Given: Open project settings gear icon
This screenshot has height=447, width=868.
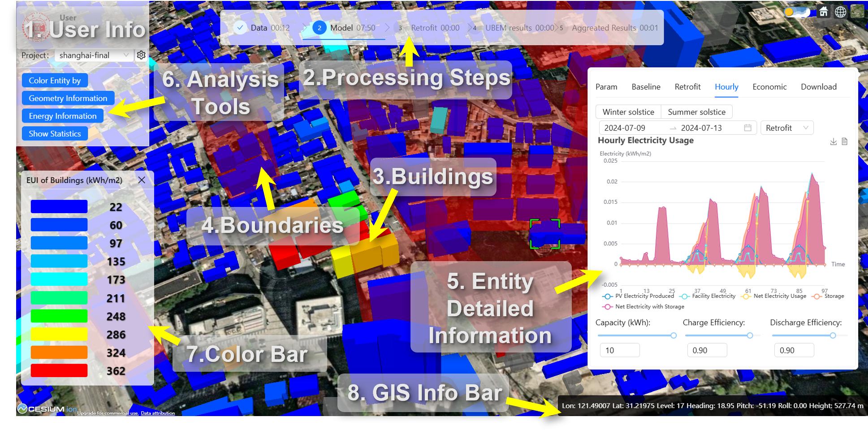Looking at the screenshot, I should pyautogui.click(x=141, y=55).
